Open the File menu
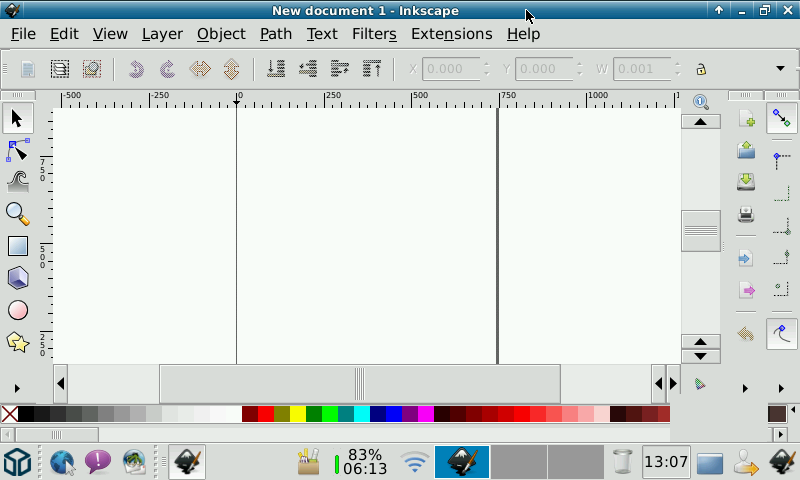The width and height of the screenshot is (800, 480). coord(23,34)
